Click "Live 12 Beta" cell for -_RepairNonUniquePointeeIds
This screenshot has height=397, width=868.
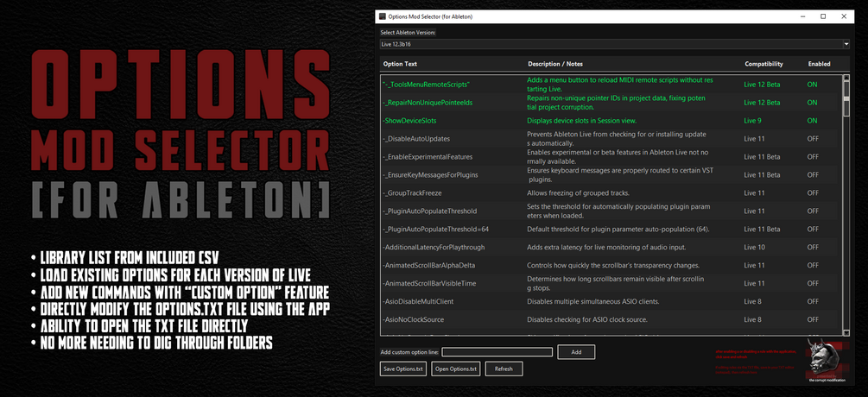coord(763,103)
